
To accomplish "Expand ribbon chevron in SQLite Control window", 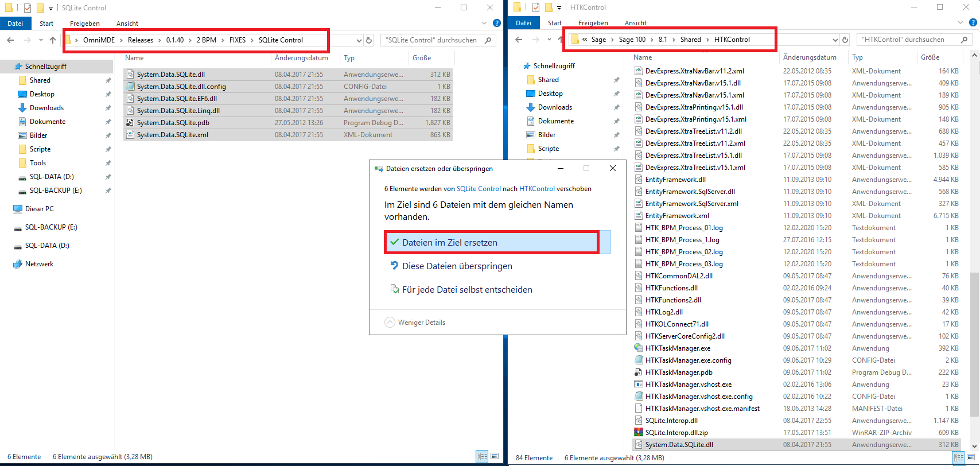I will pyautogui.click(x=484, y=24).
